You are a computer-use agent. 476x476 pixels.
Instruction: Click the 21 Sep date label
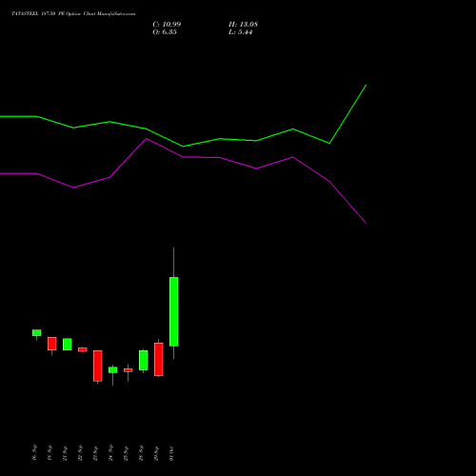(65, 453)
